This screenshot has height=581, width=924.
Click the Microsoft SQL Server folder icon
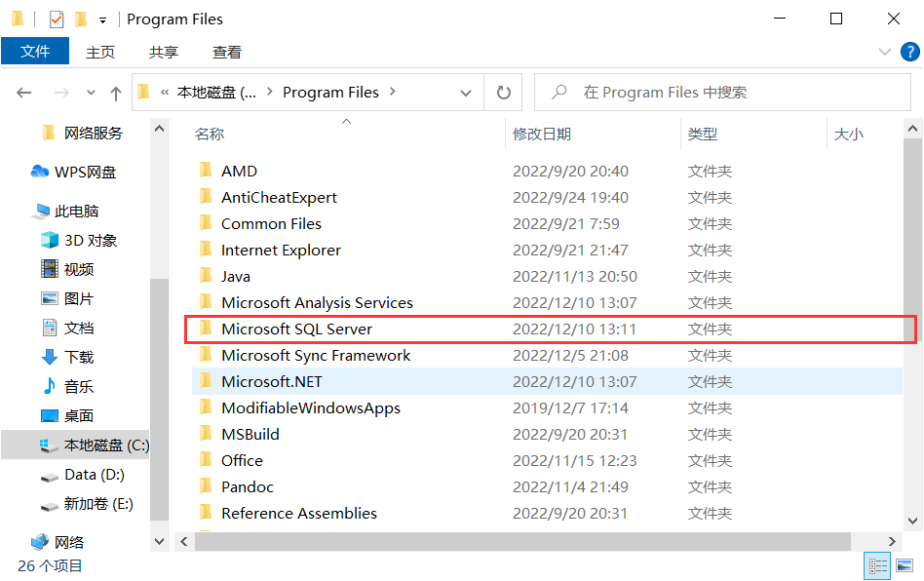pyautogui.click(x=206, y=328)
